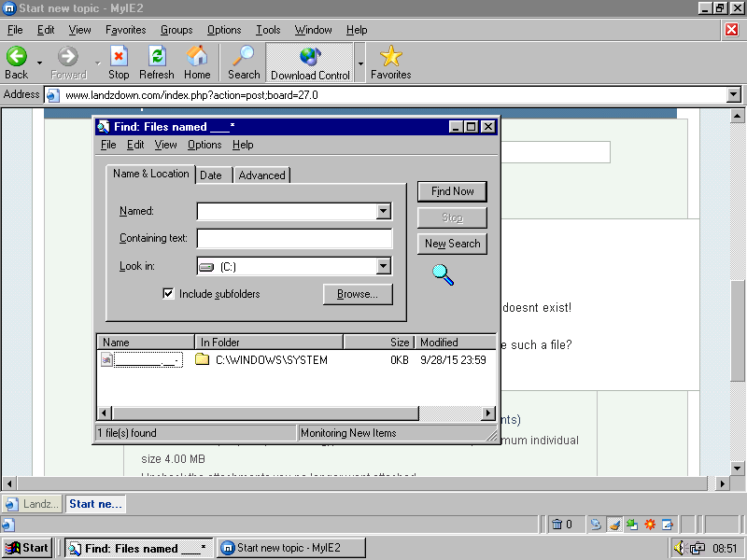Expand the browser Address bar dropdown
The height and width of the screenshot is (560, 747).
coord(733,95)
